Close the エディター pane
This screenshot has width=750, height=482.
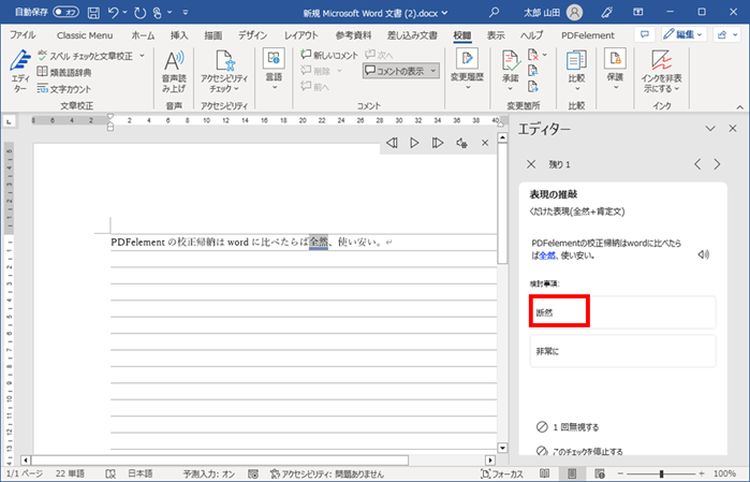pyautogui.click(x=733, y=129)
